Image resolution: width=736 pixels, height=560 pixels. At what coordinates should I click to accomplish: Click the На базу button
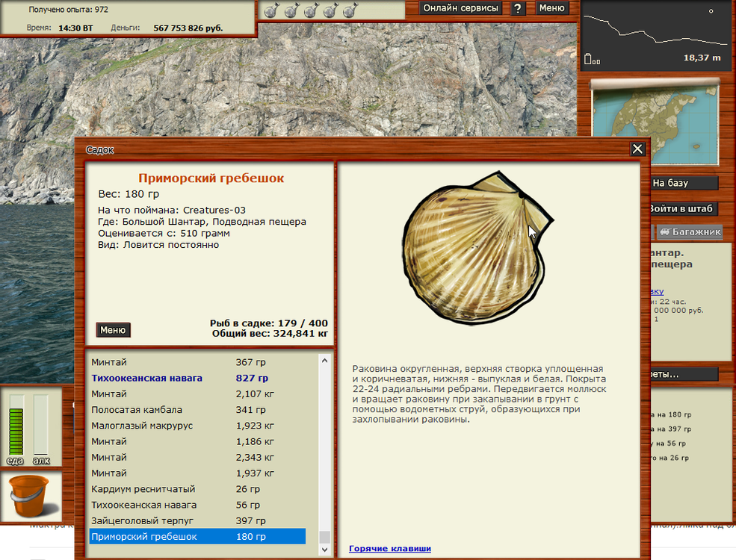681,183
